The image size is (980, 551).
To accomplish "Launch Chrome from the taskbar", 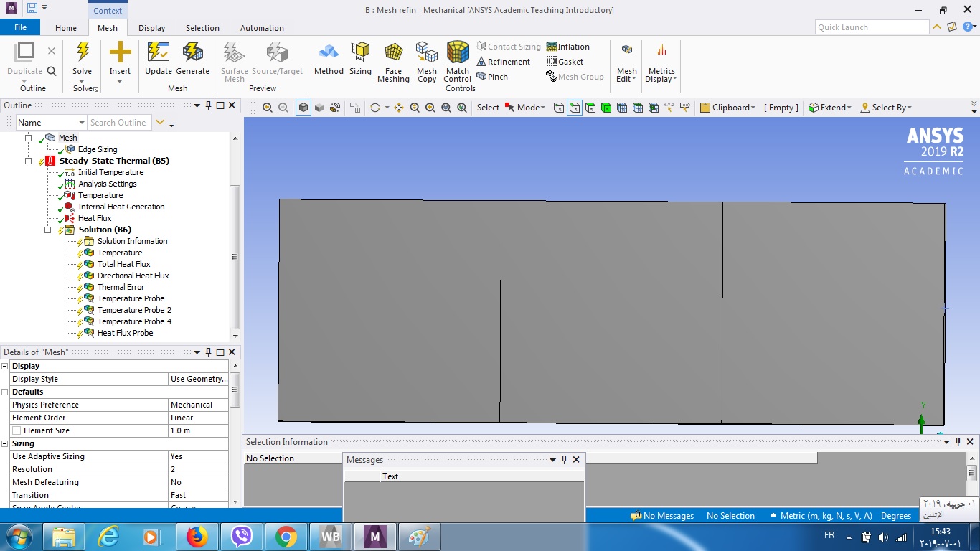I will (286, 537).
